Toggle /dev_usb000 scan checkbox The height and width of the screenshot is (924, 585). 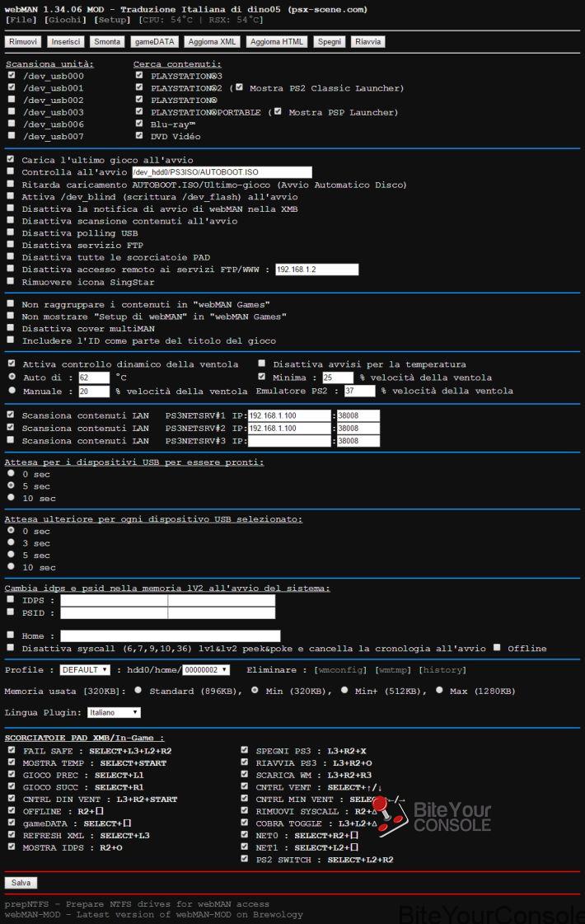tap(12, 75)
